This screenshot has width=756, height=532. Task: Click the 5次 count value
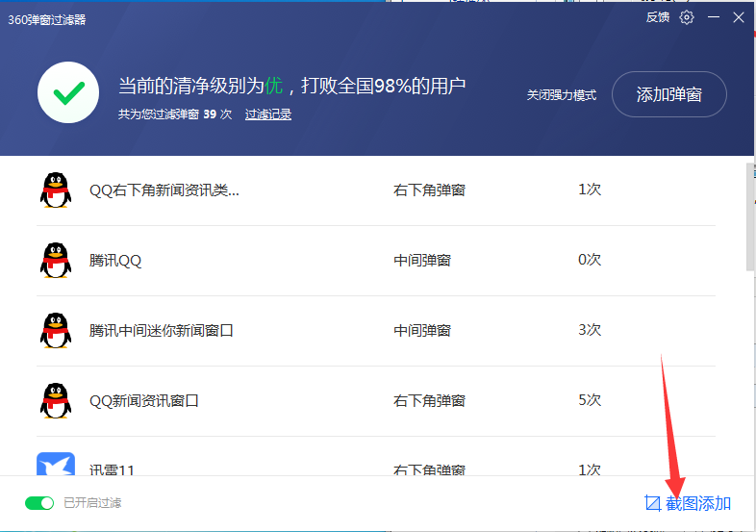coord(590,400)
